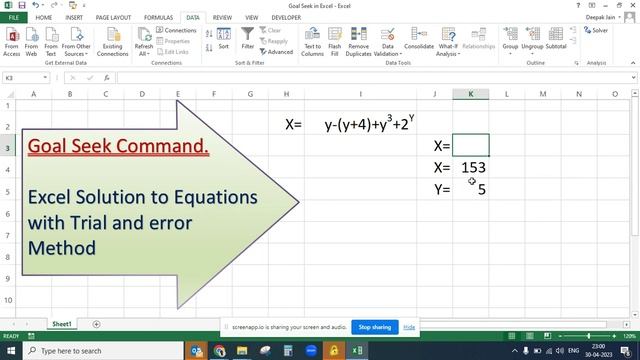Open the FILE tab
Image resolution: width=640 pixels, height=360 pixels.
point(13,18)
